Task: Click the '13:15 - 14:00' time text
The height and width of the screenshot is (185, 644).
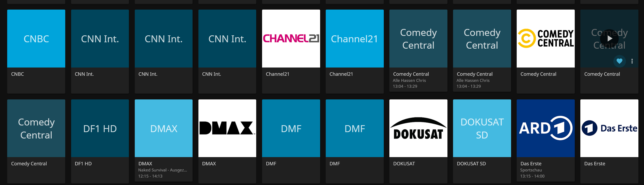Action: (x=532, y=176)
